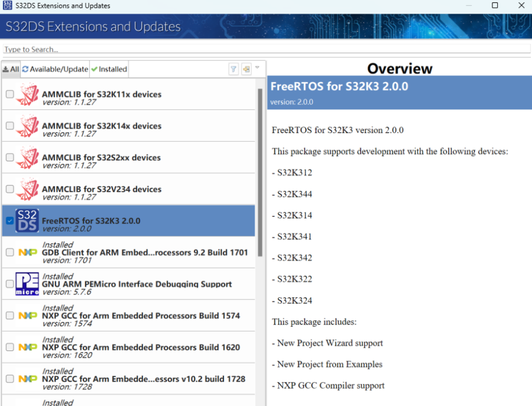Click the AMMCLIB S32K14x package icon

[27, 126]
